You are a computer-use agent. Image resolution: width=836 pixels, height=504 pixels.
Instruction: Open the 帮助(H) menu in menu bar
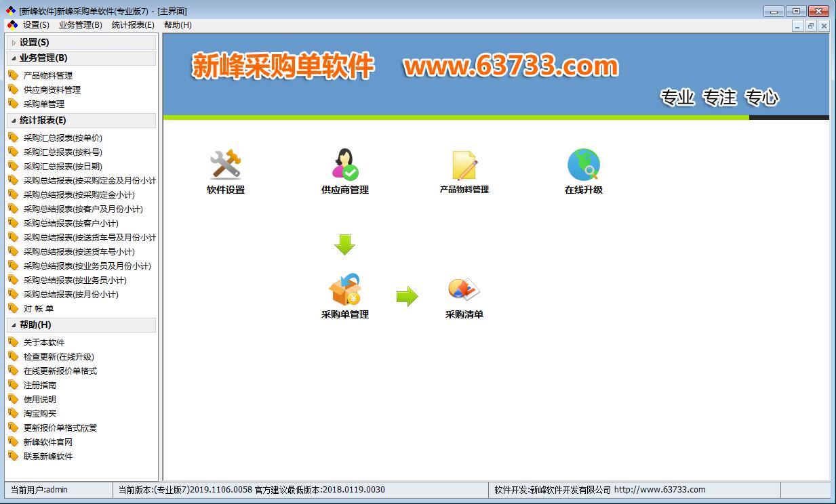click(x=178, y=25)
